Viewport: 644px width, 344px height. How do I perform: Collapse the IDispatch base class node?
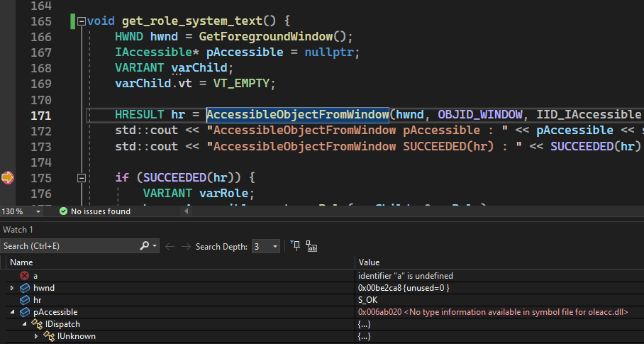24,324
